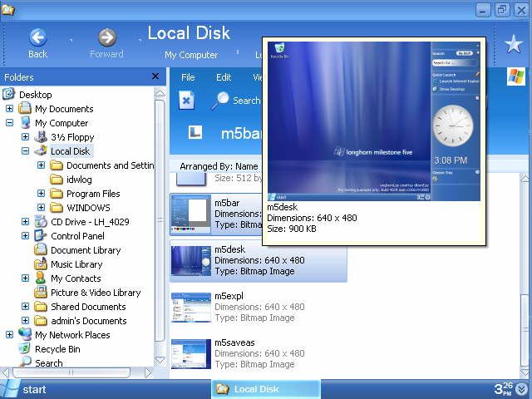Open Search with the magnifier icon
The image size is (532, 399).
click(x=219, y=101)
